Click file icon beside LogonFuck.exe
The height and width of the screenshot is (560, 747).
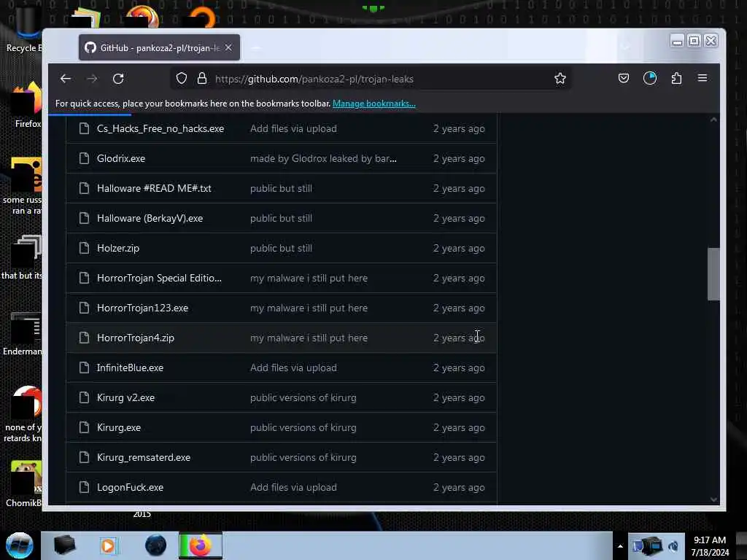coord(85,488)
